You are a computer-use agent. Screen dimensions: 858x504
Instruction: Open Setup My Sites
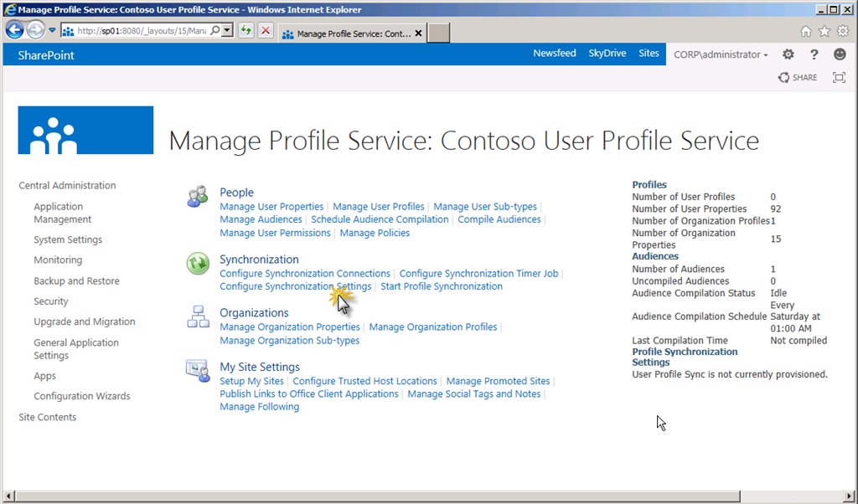click(x=251, y=381)
